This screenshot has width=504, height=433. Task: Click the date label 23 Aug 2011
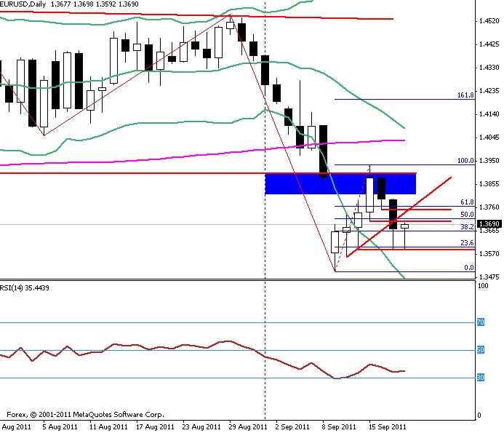pos(201,427)
